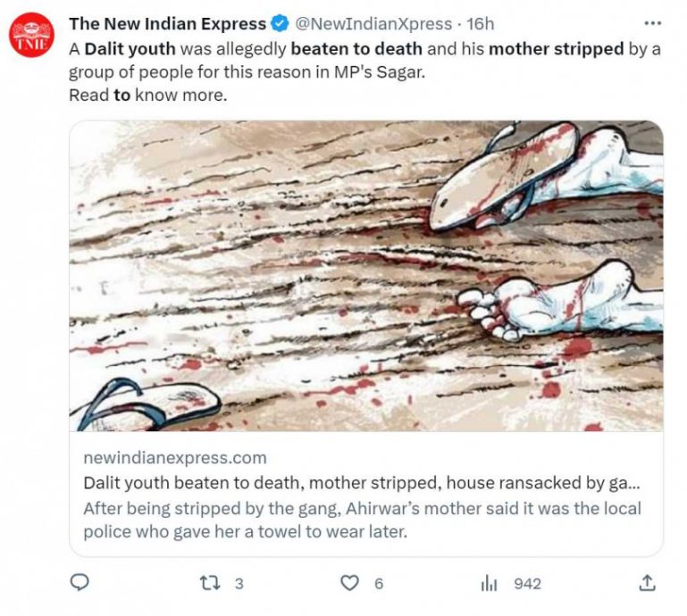Open the bloodied feet illustration thumbnail
687x616 pixels.
[366, 276]
